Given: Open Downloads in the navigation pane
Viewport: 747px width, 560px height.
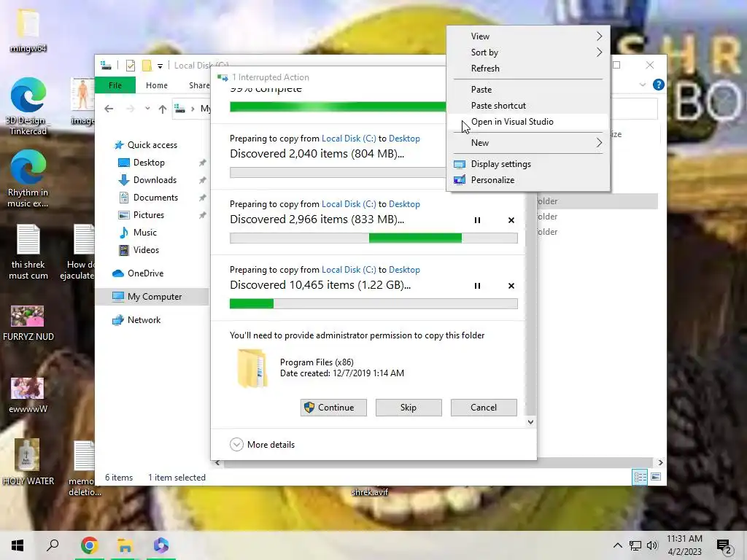Looking at the screenshot, I should tap(155, 180).
